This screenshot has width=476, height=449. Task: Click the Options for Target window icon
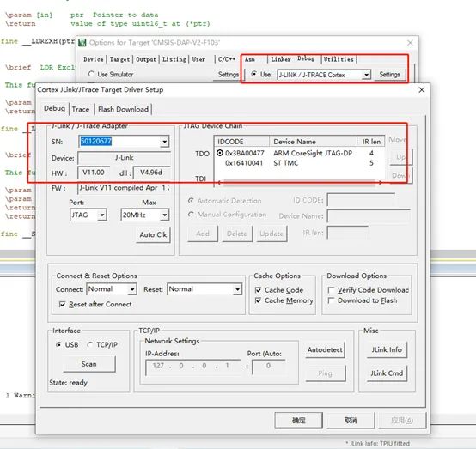pos(82,42)
